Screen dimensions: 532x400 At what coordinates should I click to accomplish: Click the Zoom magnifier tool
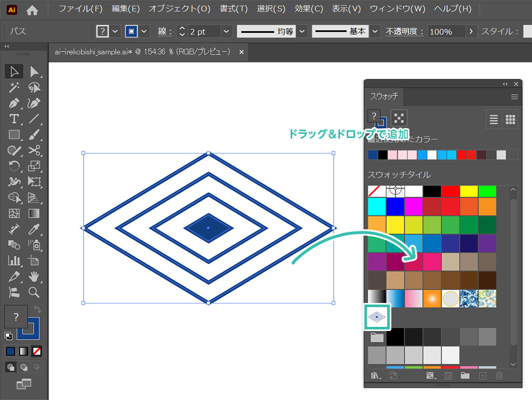pyautogui.click(x=34, y=292)
